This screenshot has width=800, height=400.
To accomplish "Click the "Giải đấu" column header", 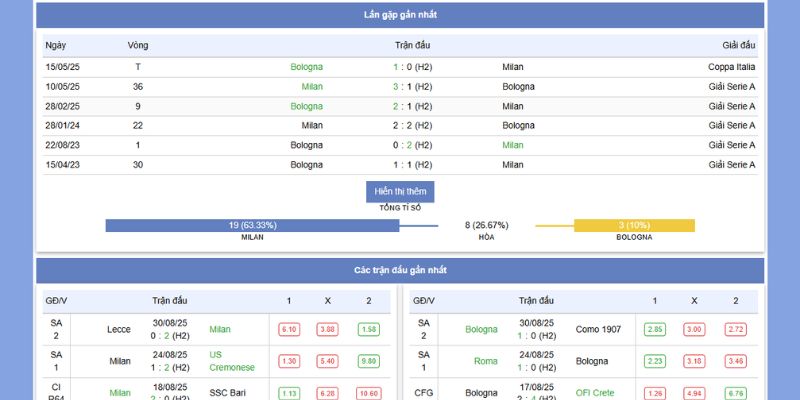I will click(739, 45).
